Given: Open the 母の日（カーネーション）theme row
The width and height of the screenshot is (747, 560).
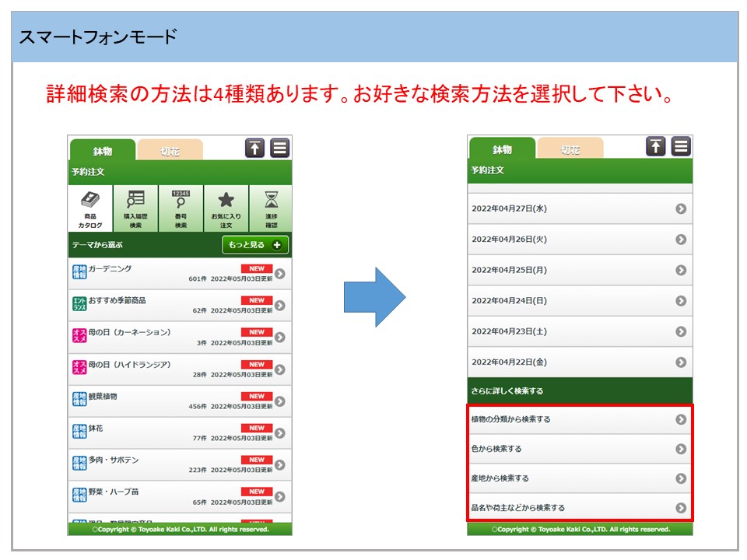Looking at the screenshot, I should [x=179, y=338].
